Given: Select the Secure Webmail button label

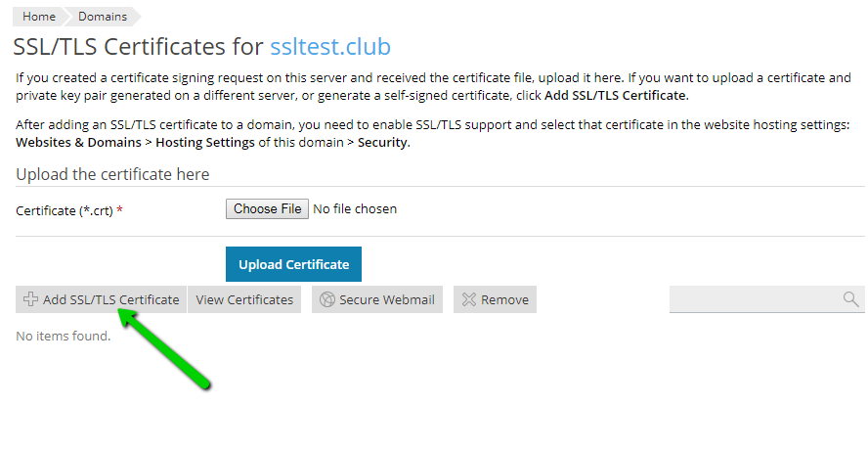Looking at the screenshot, I should (x=386, y=300).
